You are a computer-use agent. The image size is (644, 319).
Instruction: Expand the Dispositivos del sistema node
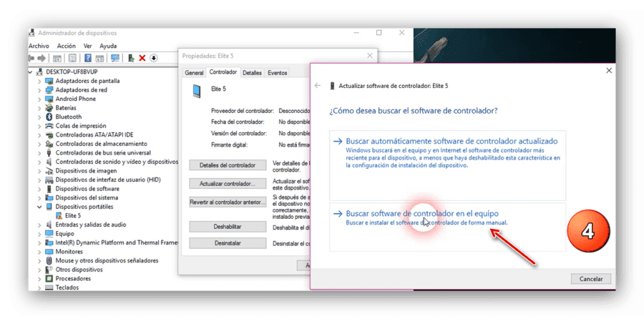[x=39, y=198]
